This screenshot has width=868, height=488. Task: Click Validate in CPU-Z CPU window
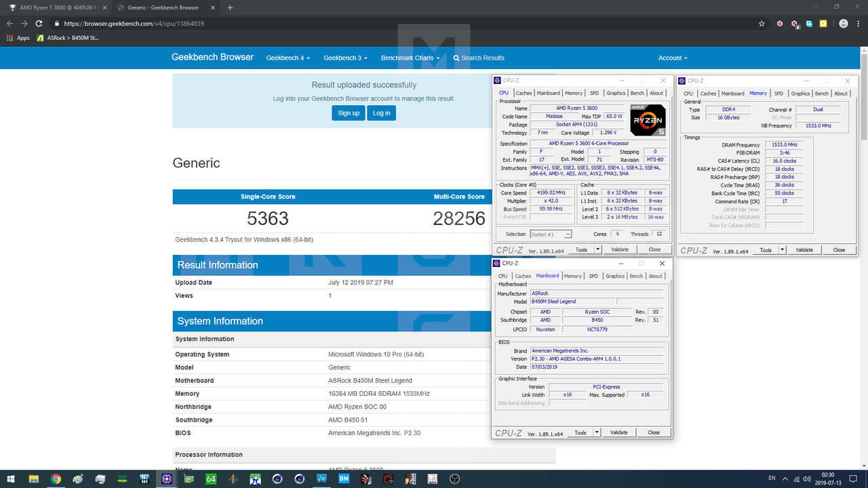620,249
